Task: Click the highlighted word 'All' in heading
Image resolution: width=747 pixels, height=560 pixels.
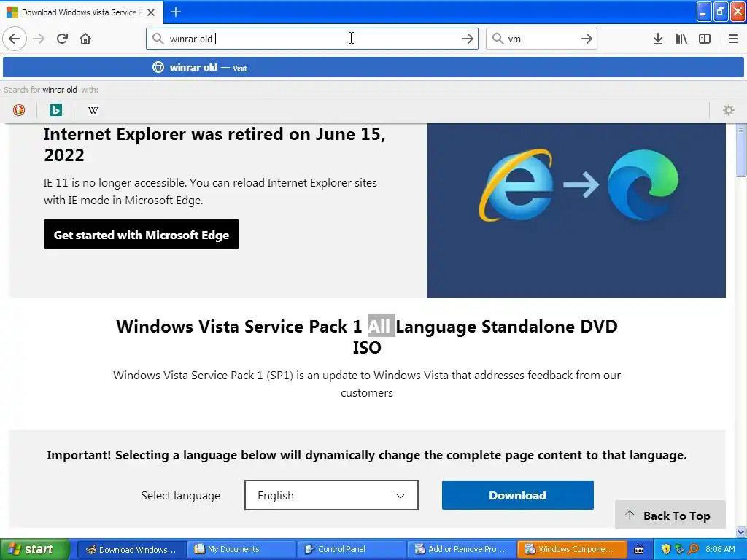Action: pos(381,326)
